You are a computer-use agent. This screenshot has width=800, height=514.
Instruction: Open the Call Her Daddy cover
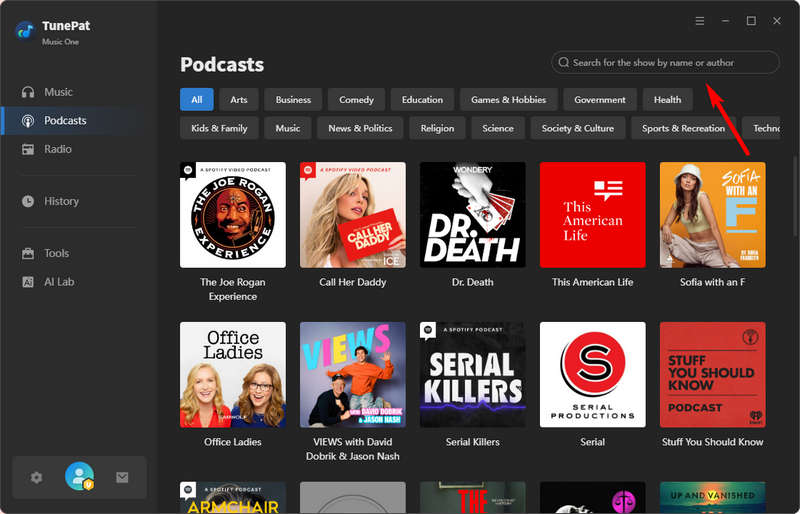point(353,215)
